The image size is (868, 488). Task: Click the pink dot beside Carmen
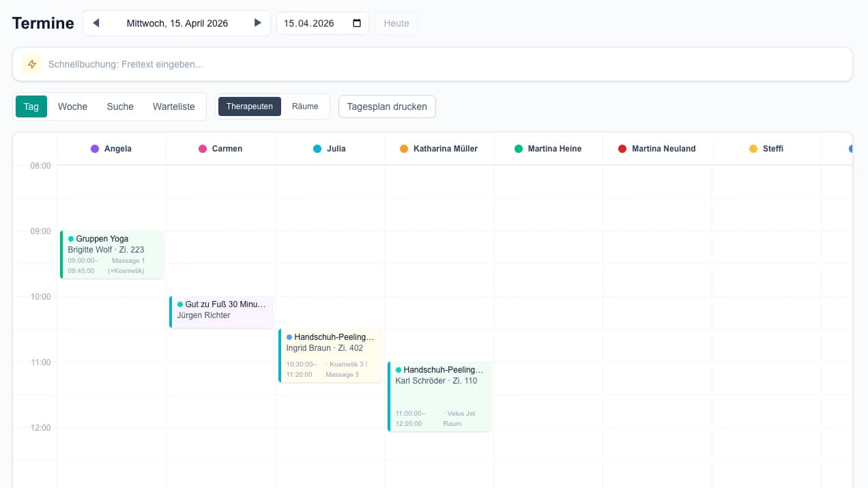pos(203,149)
